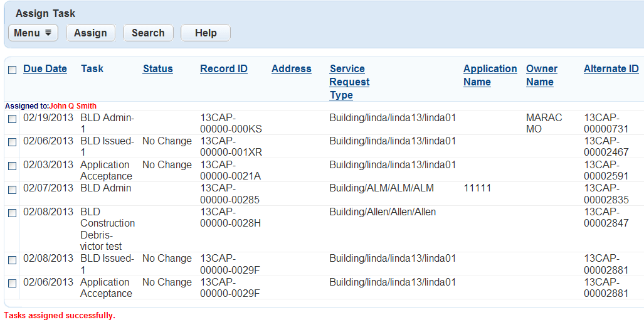Tick checkbox for record 13CAP-00000-0021A
Screen dimensions: 644x322
tap(12, 166)
